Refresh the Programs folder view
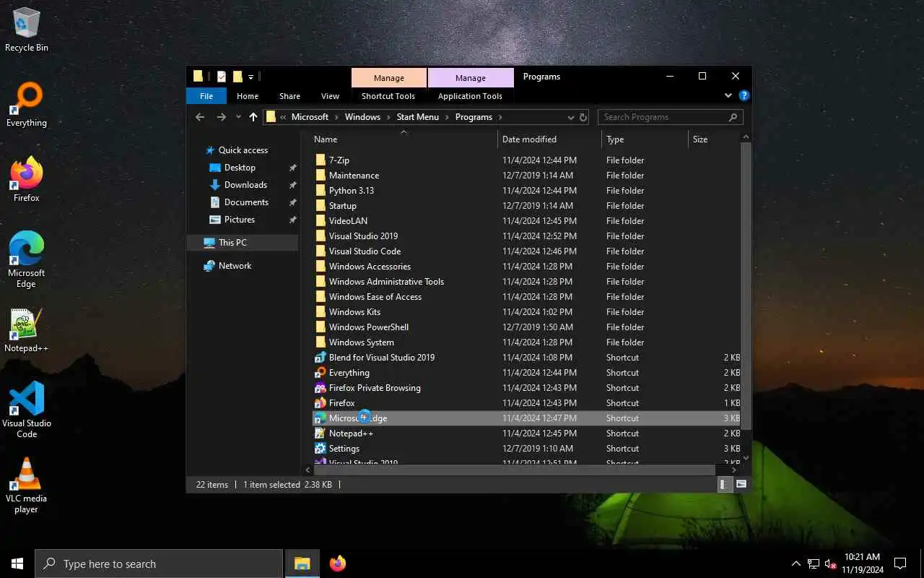This screenshot has width=924, height=578. (x=583, y=117)
